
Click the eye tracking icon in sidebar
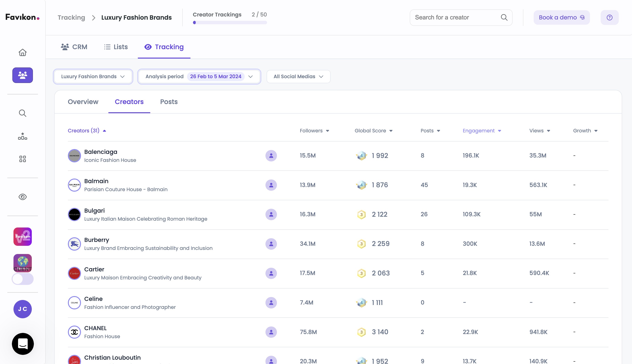(22, 197)
